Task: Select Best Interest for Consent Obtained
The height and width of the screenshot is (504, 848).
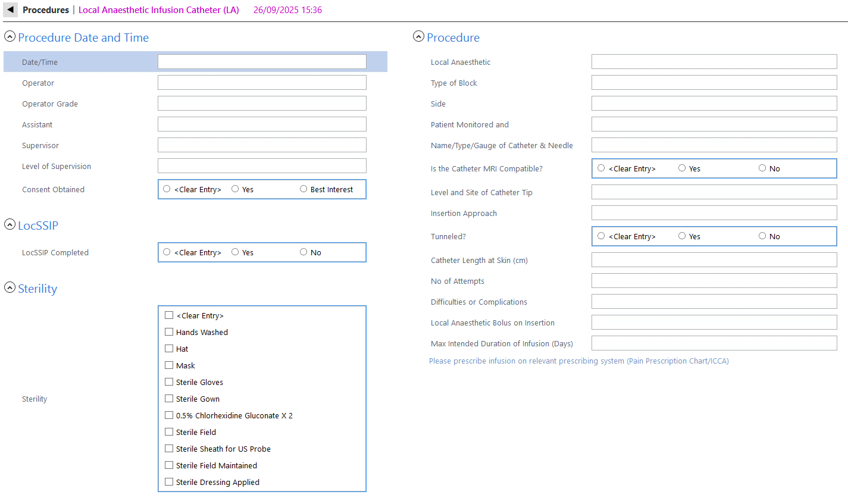Action: 303,189
